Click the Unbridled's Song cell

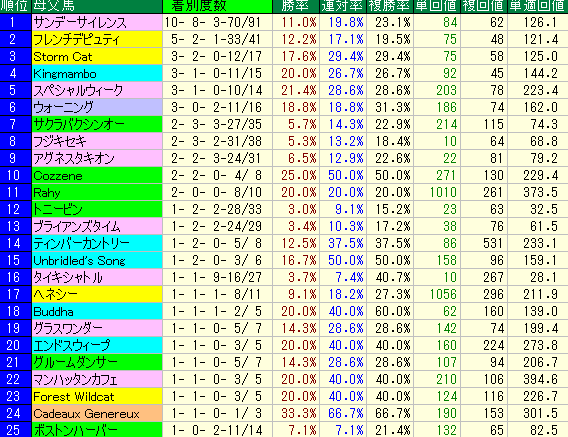(97, 260)
